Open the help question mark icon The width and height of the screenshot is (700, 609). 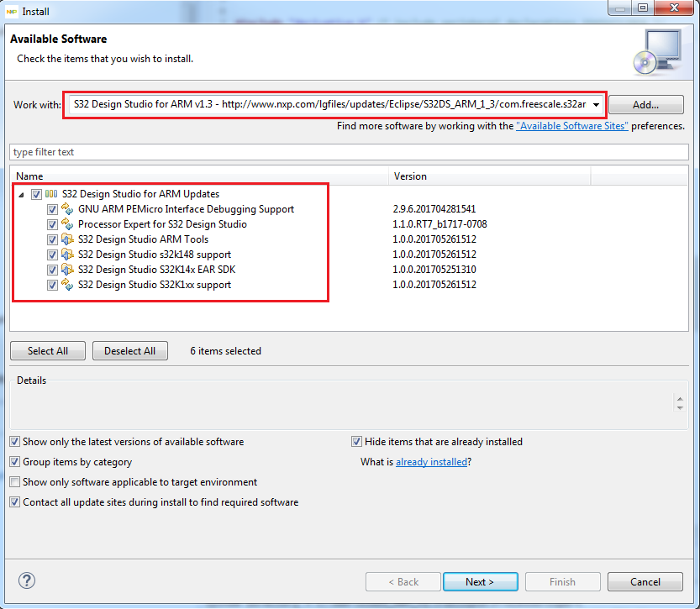click(27, 580)
